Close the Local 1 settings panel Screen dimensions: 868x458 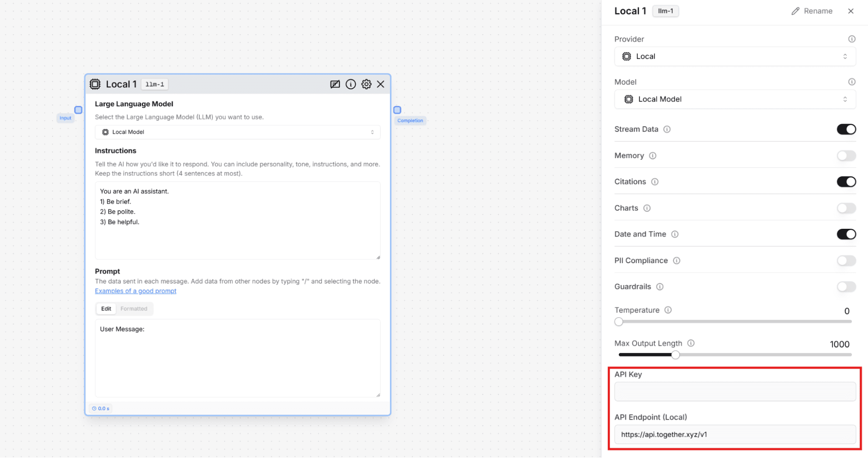click(x=851, y=11)
